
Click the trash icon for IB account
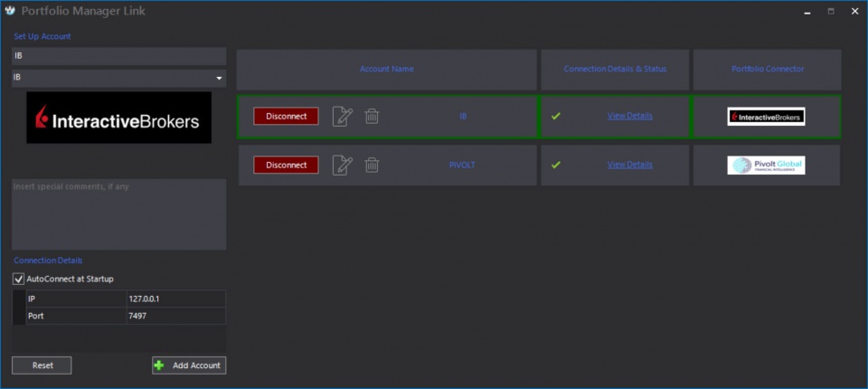pos(372,117)
